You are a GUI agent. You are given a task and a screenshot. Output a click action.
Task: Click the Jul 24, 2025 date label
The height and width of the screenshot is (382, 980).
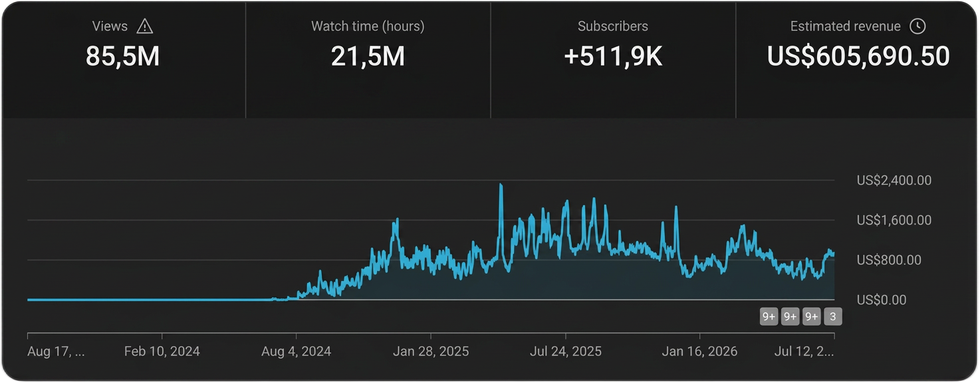(566, 351)
